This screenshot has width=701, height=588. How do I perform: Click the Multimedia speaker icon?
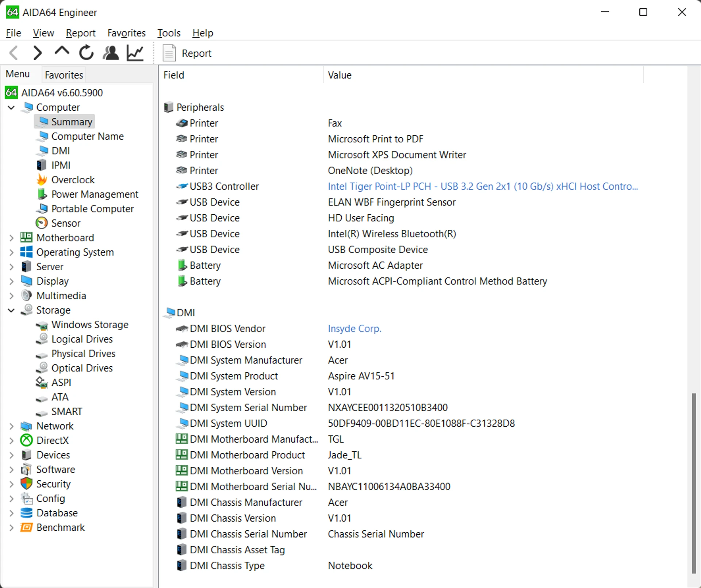coord(26,295)
